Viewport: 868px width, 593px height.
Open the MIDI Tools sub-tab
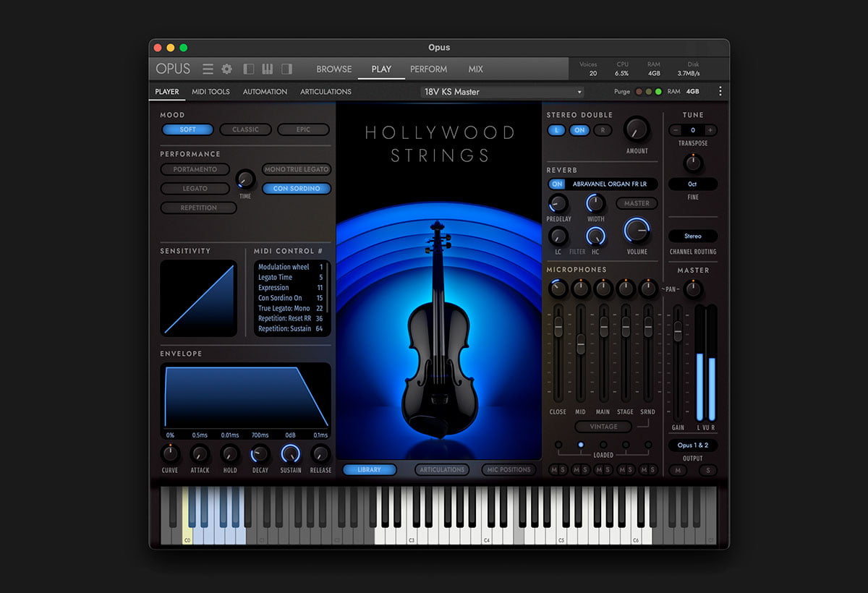[210, 92]
